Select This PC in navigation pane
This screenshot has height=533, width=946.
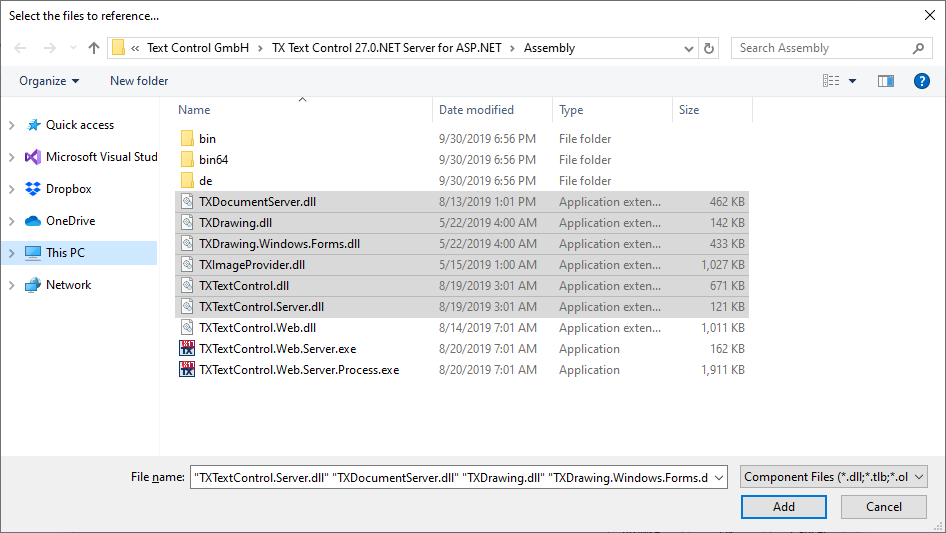[65, 253]
